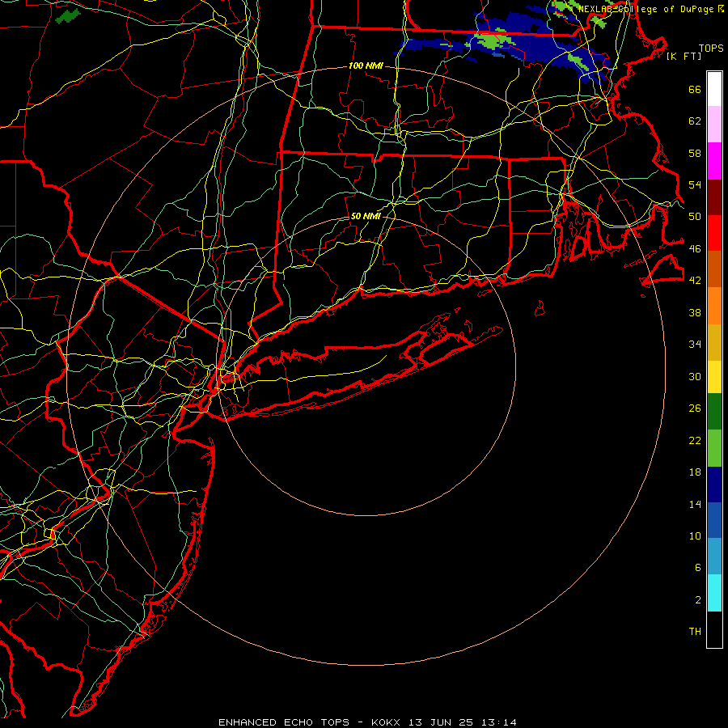728x728 pixels.
Task: Click the legend value "14"
Action: click(695, 504)
